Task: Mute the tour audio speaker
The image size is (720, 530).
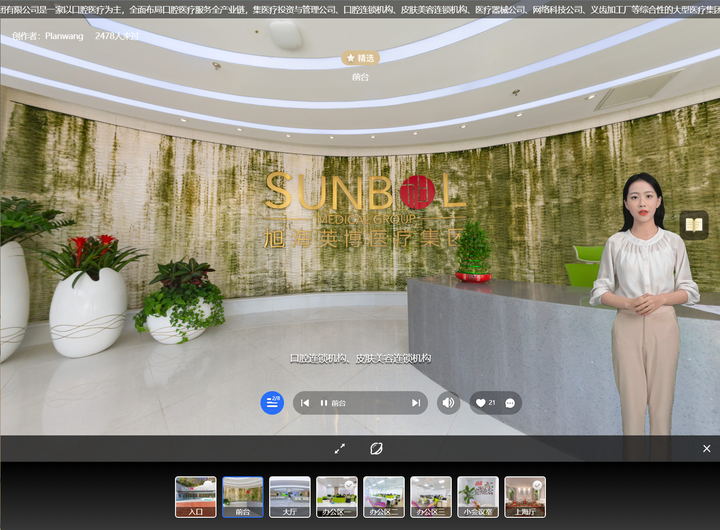Action: coord(448,403)
